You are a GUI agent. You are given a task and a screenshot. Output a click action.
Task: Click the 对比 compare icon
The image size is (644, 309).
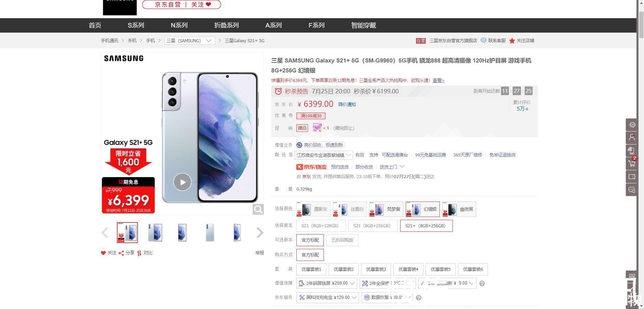tap(139, 253)
